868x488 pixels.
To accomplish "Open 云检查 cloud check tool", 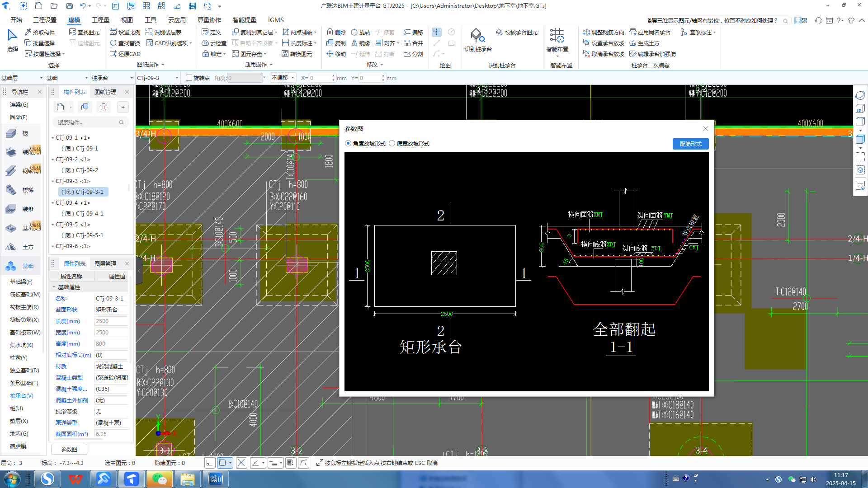I will coord(214,43).
